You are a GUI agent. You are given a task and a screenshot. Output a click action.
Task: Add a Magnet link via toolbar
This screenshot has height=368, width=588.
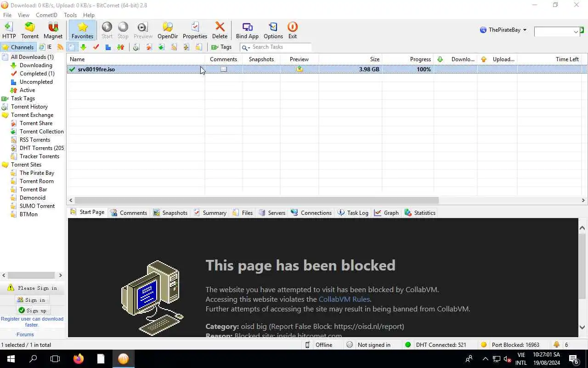[x=53, y=30]
